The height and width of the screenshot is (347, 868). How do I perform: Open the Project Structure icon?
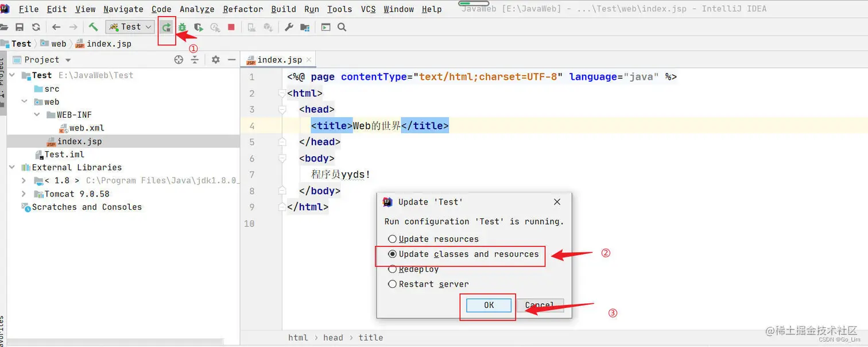[x=305, y=27]
